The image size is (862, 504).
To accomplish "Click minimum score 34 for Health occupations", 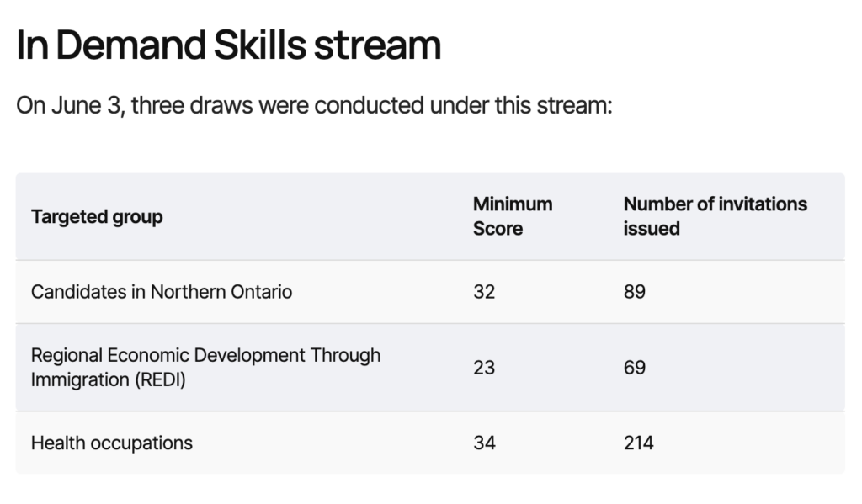I will click(484, 443).
